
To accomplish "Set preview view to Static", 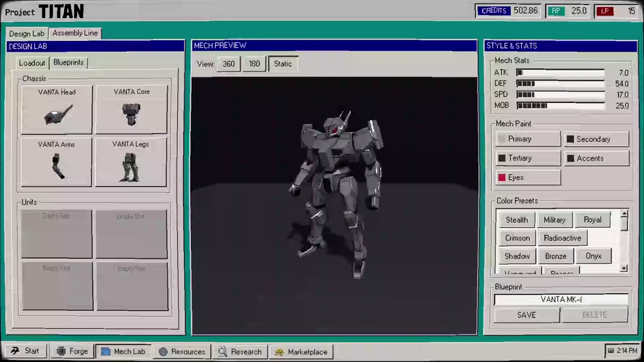I will tap(283, 64).
